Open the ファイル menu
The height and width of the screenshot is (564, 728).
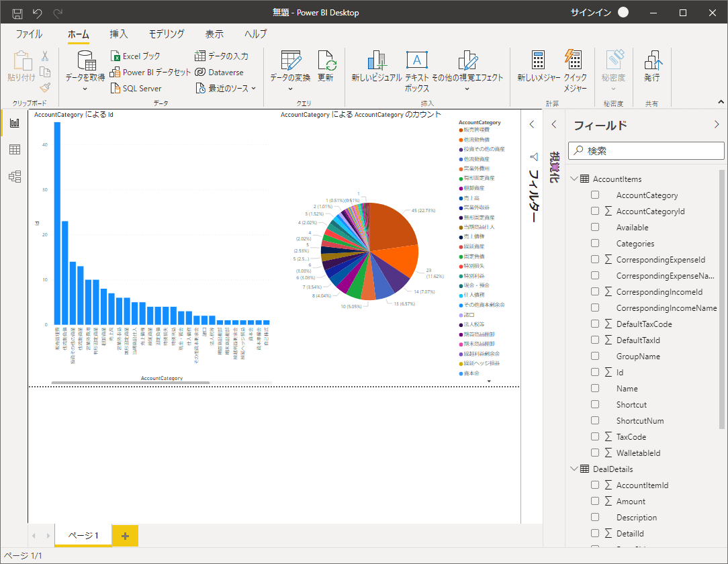(x=29, y=34)
